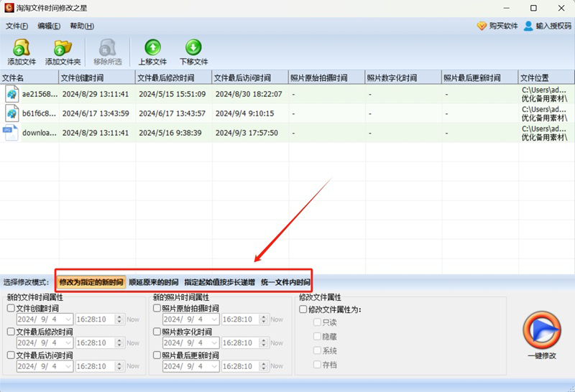Open date dropdown under 文件最后访问时间
The height and width of the screenshot is (392, 575).
coord(68,366)
